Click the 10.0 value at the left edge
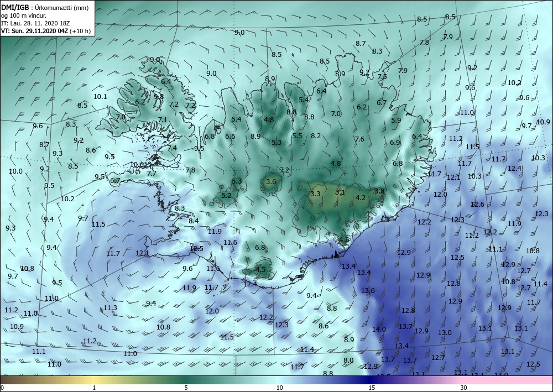Image resolution: width=553 pixels, height=392 pixels. tap(15, 171)
